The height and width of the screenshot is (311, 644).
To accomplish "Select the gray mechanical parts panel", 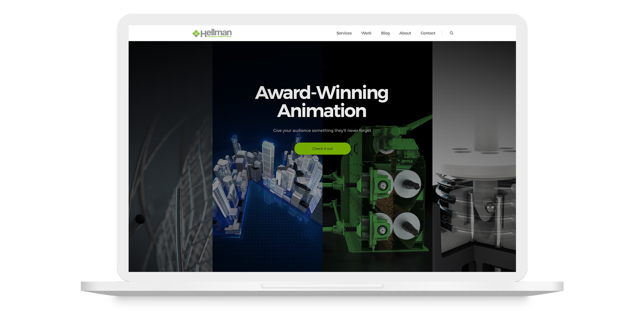I will point(474,157).
